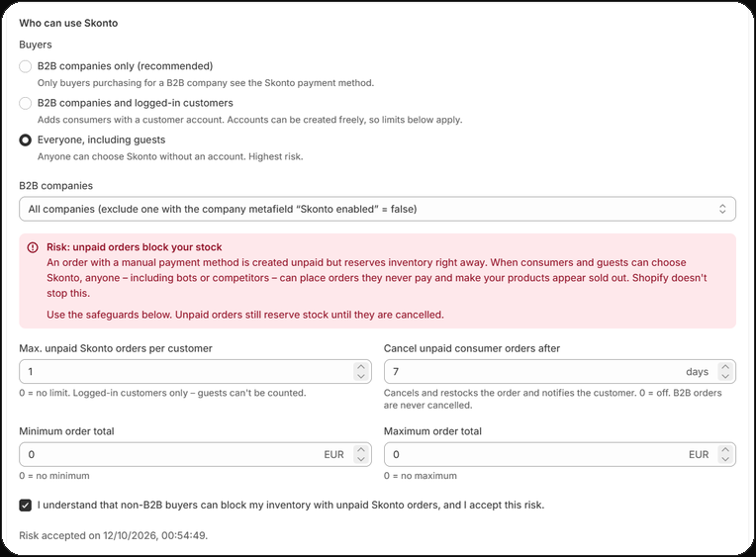The height and width of the screenshot is (557, 756).
Task: Decrease max unpaid Skonto orders value
Action: 361,377
